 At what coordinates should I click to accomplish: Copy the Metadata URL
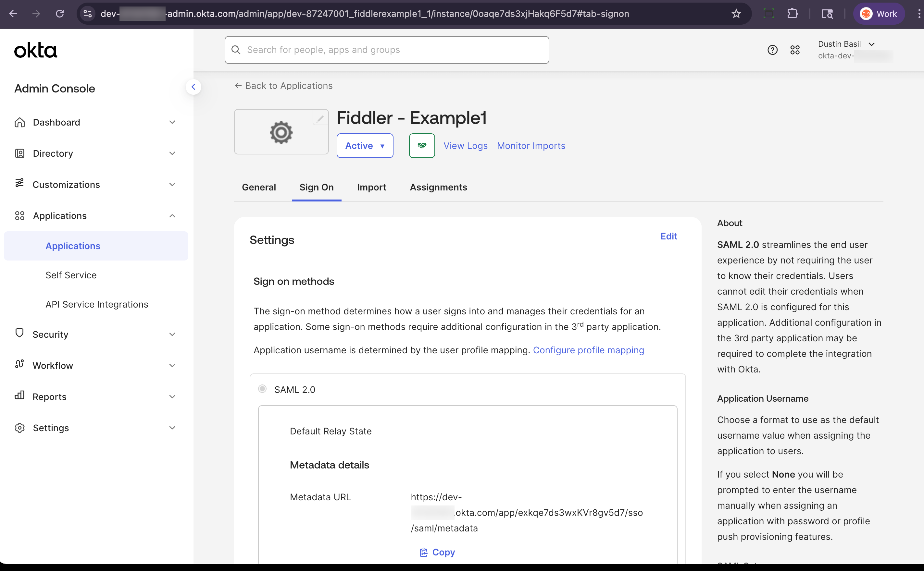coord(437,552)
